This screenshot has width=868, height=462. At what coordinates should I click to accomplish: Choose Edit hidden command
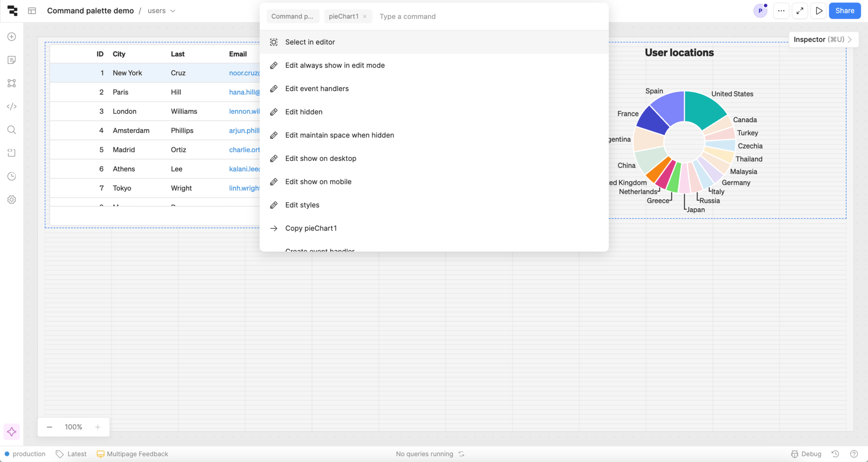point(434,112)
